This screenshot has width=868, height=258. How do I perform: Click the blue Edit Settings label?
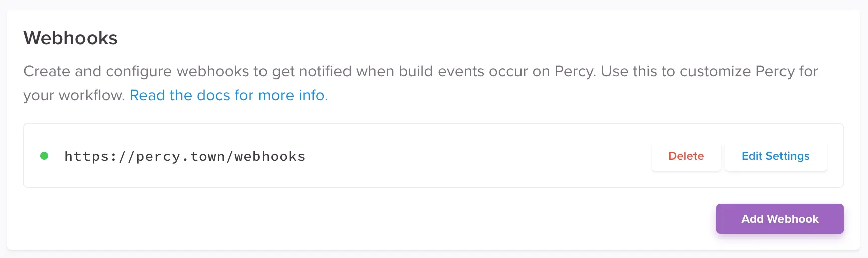point(775,156)
